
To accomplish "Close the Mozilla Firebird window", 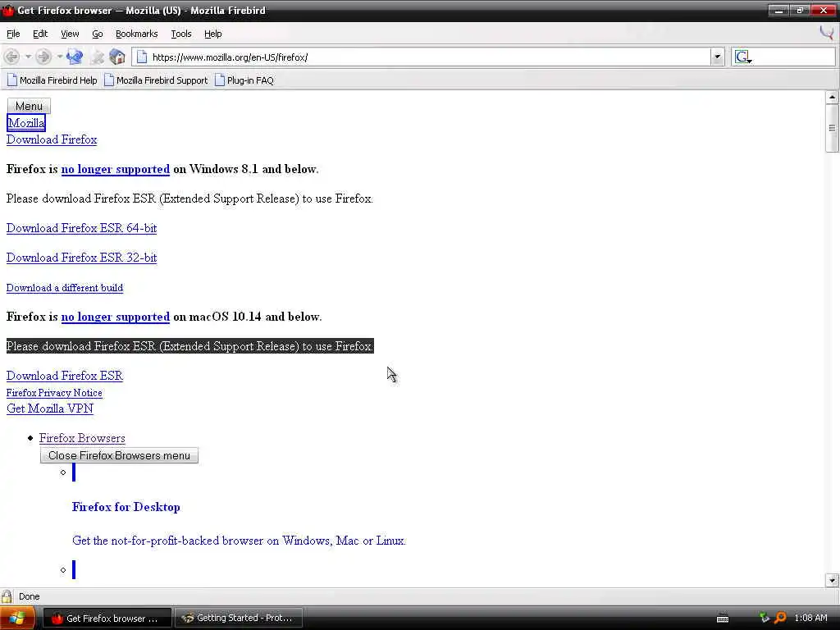I will point(824,10).
